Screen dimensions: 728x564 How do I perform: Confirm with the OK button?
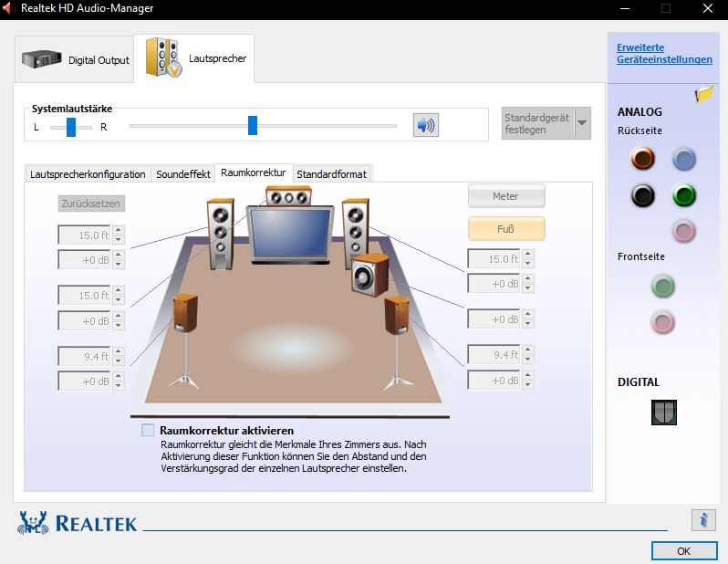tap(684, 551)
